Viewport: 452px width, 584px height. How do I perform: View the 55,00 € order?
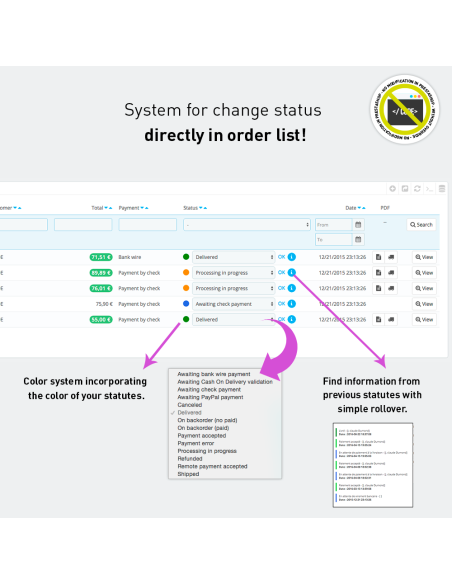[424, 320]
